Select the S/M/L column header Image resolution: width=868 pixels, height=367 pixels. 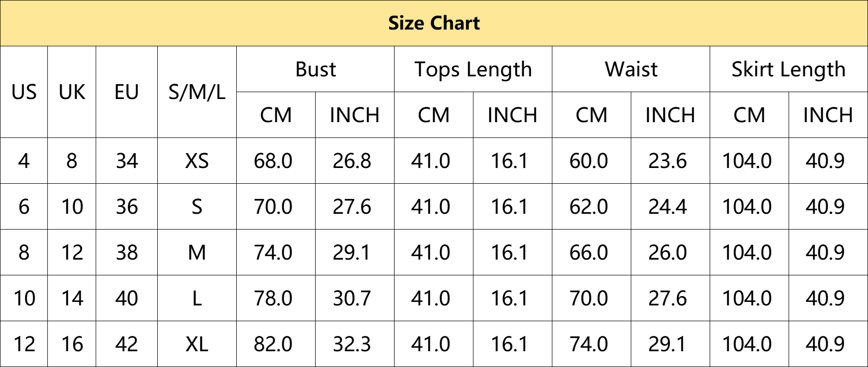point(197,92)
